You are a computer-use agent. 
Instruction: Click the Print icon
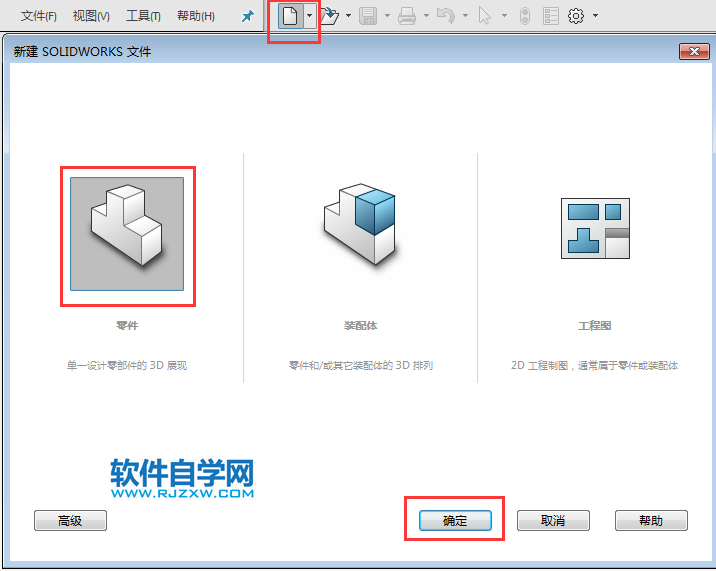[407, 16]
